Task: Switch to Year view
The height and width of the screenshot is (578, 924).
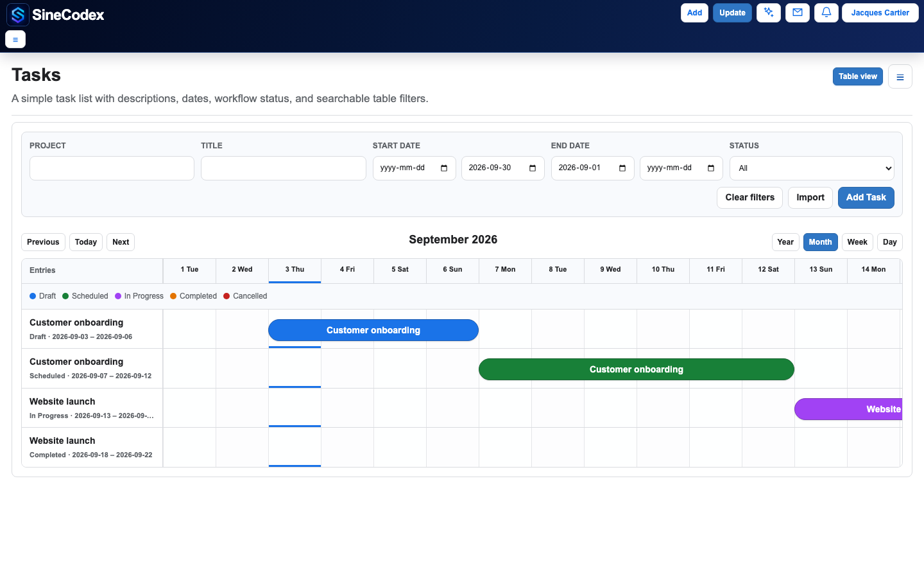Action: [785, 242]
